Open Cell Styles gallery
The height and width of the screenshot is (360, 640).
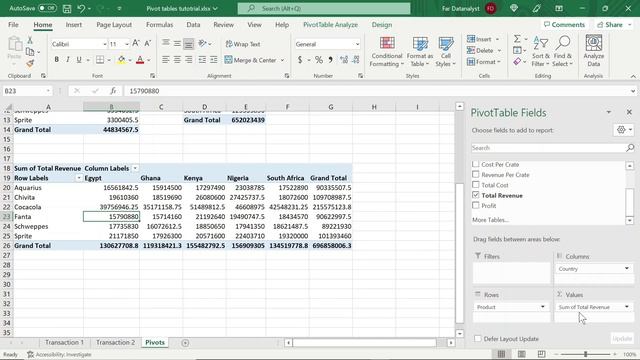click(445, 52)
